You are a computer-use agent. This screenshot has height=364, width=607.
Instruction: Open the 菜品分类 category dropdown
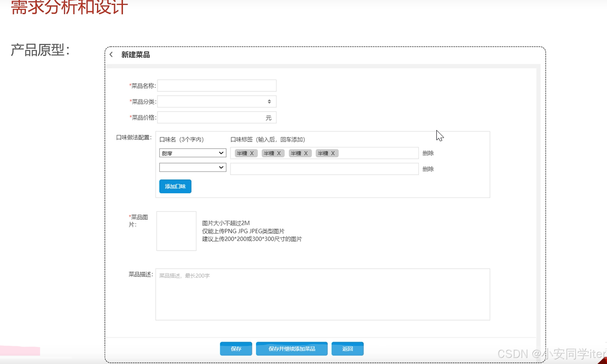click(217, 102)
